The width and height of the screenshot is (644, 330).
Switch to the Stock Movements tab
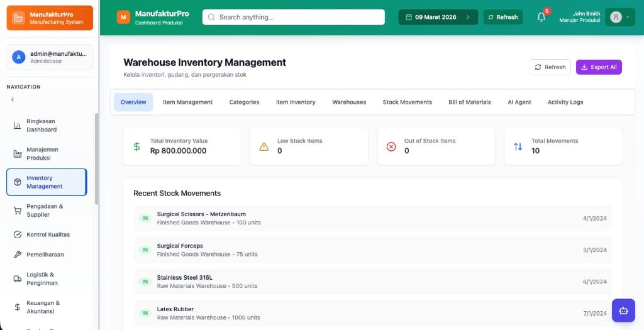click(x=407, y=102)
